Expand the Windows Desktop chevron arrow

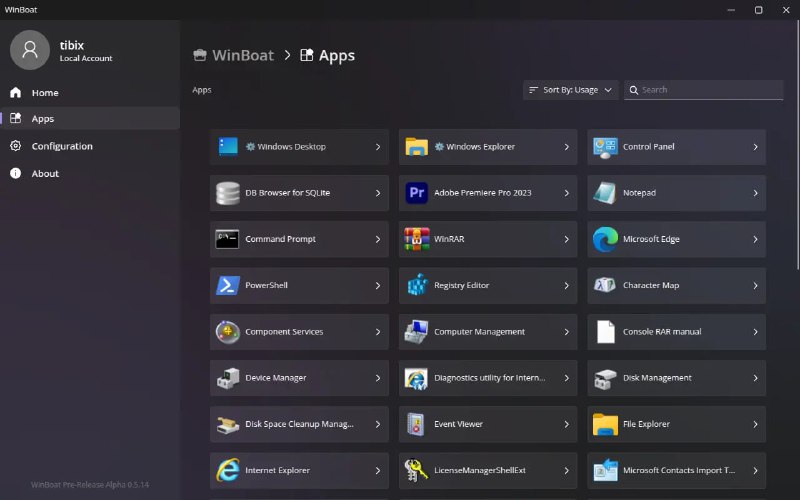378,147
